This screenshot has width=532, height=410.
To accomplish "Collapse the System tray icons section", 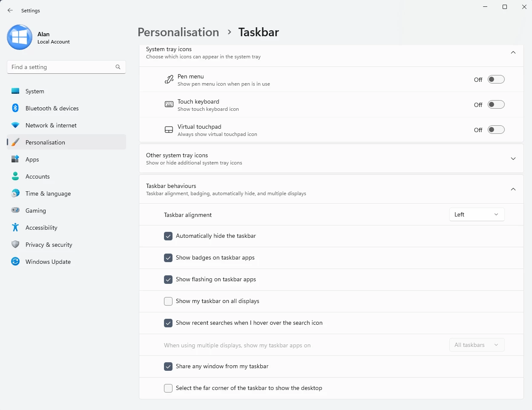I will (x=513, y=52).
